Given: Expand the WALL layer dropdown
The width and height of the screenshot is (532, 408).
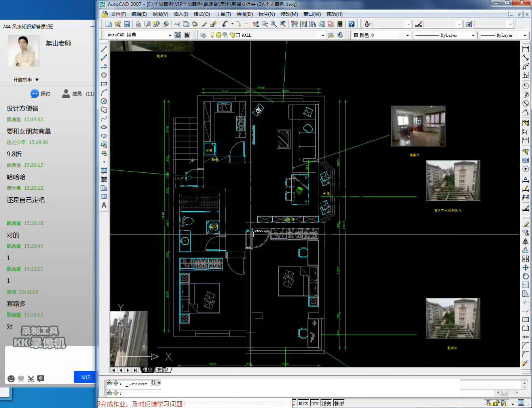Looking at the screenshot, I should click(323, 35).
